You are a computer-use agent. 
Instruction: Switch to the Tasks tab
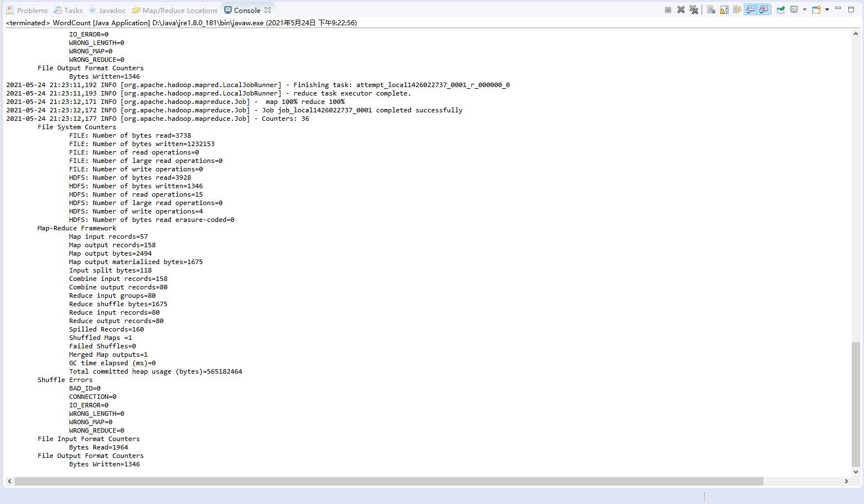point(68,10)
